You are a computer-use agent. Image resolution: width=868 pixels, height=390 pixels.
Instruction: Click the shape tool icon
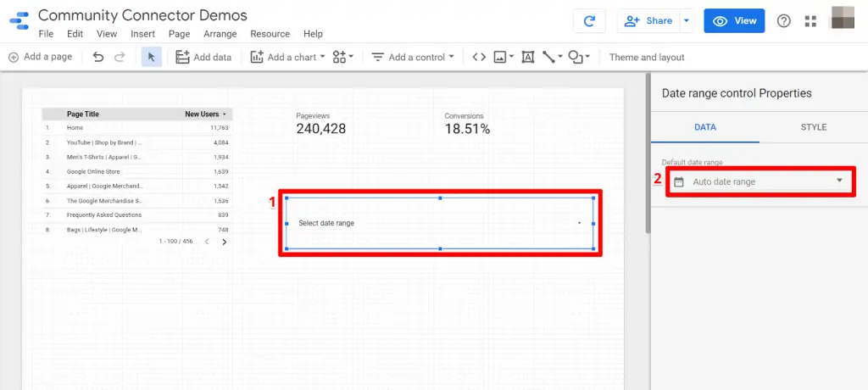click(x=576, y=57)
